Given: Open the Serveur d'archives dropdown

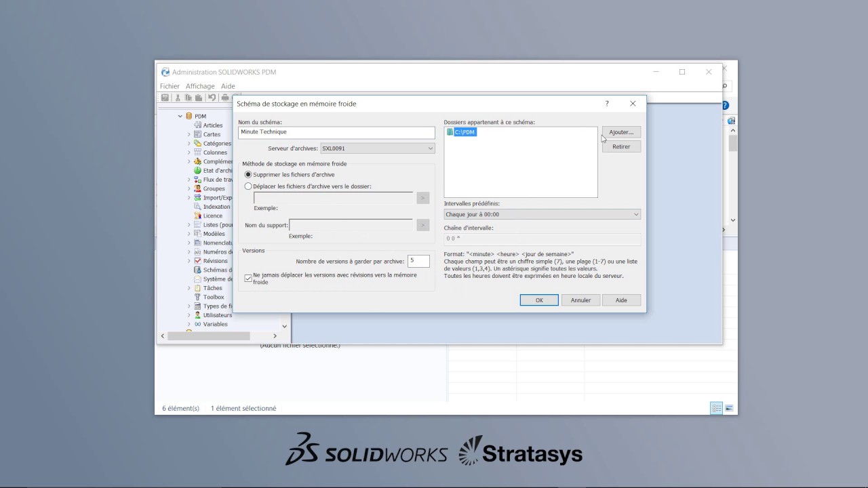Looking at the screenshot, I should (x=377, y=148).
